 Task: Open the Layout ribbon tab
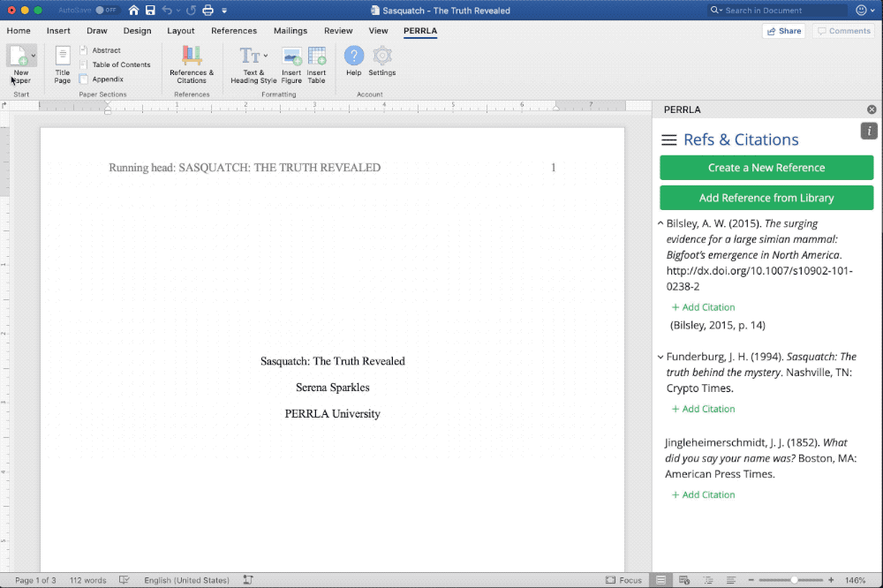click(181, 31)
